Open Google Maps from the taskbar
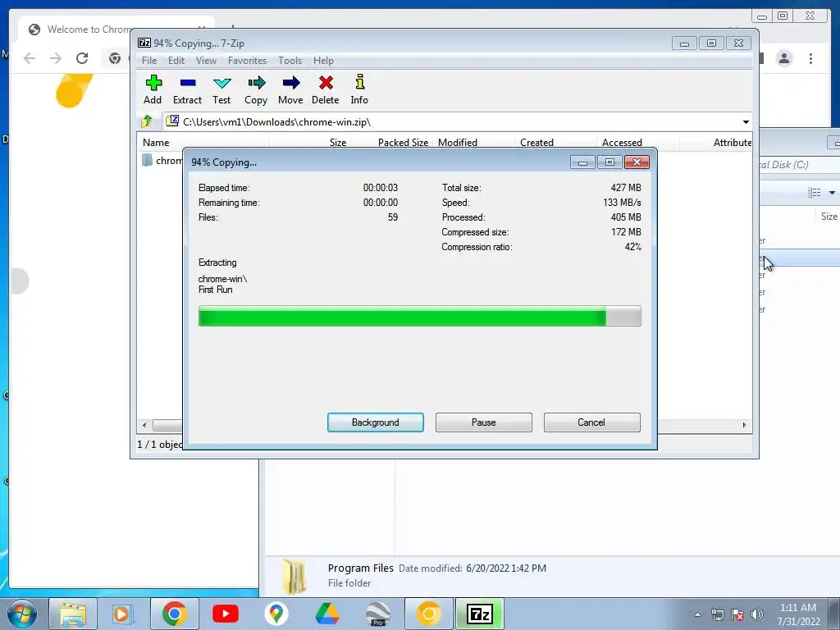Viewport: 840px width, 630px height. 276,614
